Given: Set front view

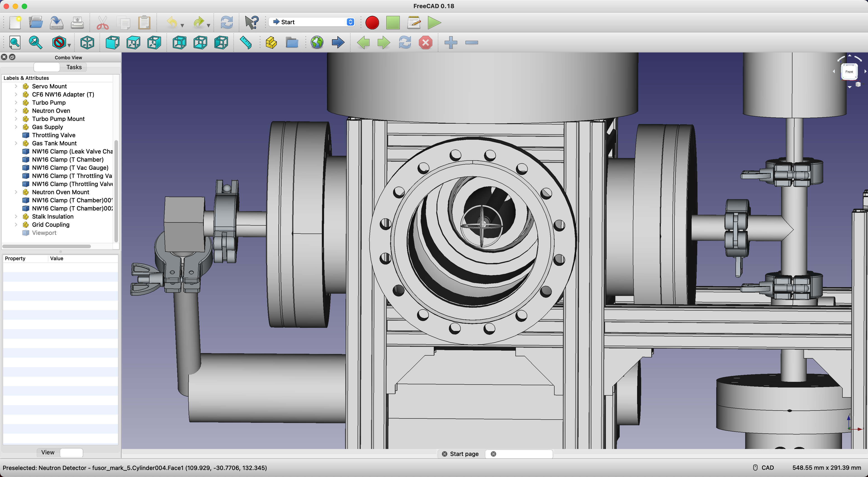Looking at the screenshot, I should pyautogui.click(x=112, y=43).
